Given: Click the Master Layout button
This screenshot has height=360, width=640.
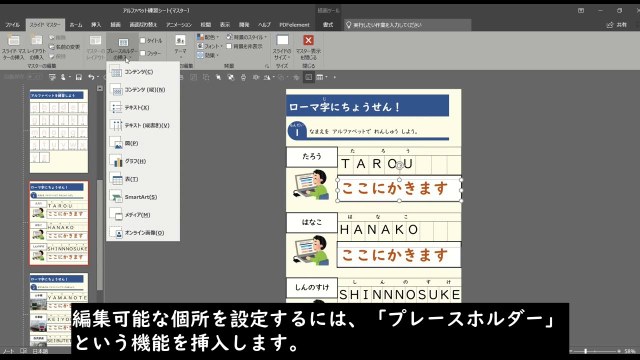Looking at the screenshot, I should [x=96, y=48].
